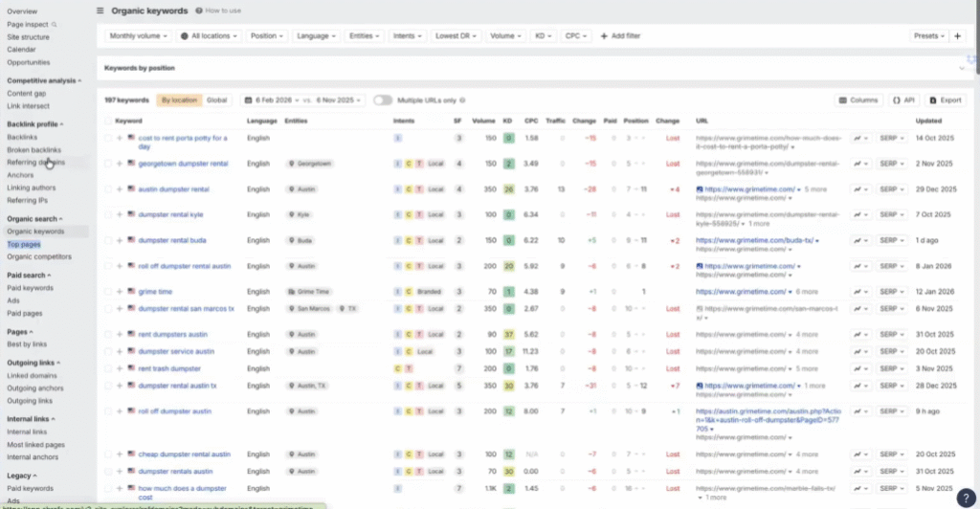The width and height of the screenshot is (980, 509).
Task: Open Top pages in the sidebar
Action: point(24,244)
